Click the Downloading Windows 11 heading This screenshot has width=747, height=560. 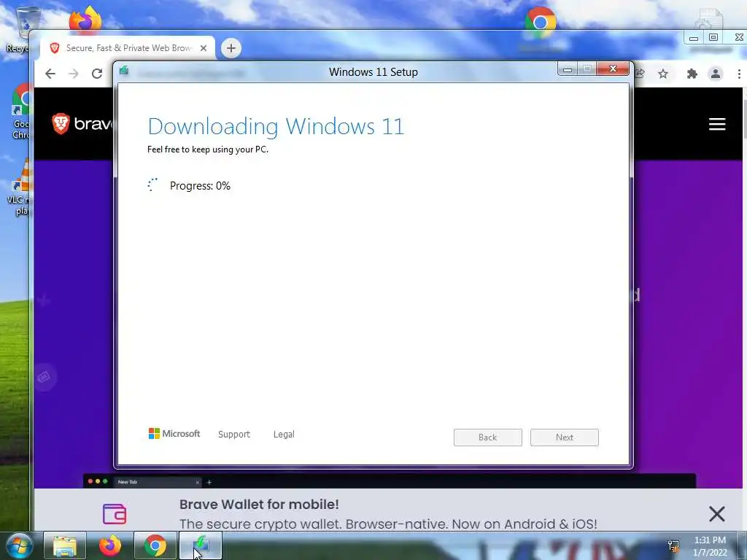tap(276, 126)
